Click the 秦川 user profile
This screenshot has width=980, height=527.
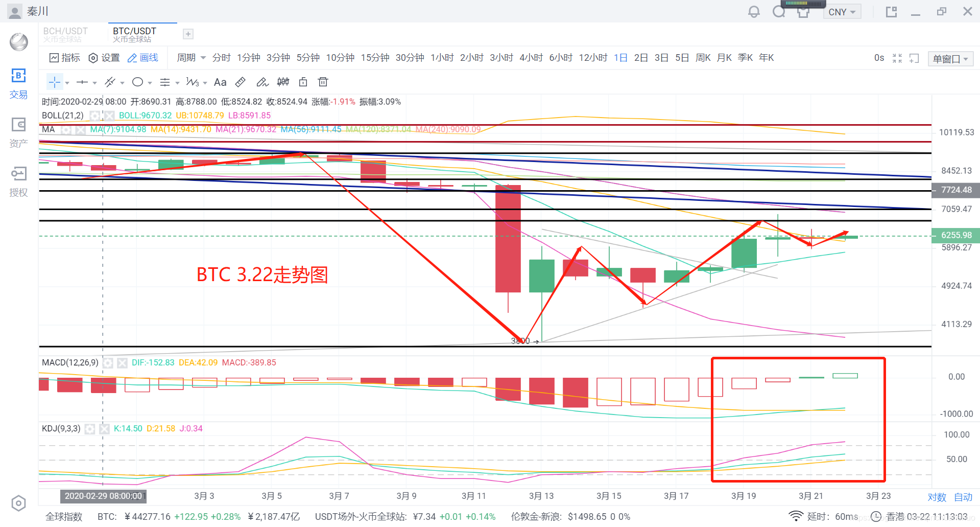pos(29,11)
